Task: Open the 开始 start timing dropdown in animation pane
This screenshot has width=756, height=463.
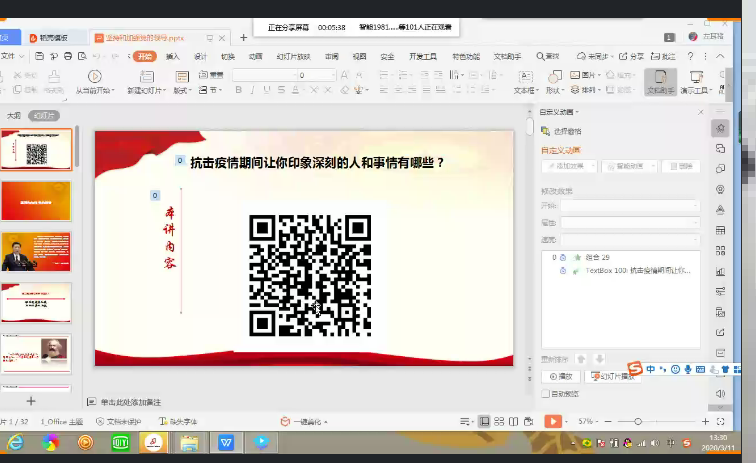Action: pos(630,205)
